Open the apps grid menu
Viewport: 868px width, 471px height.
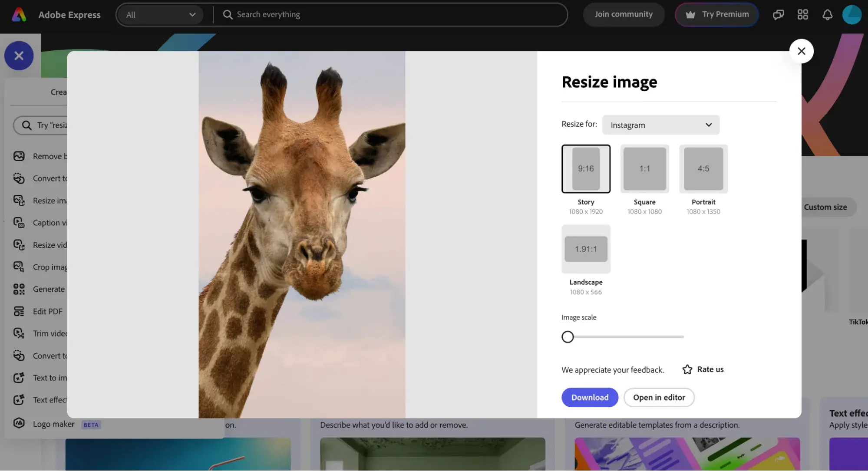(x=802, y=14)
